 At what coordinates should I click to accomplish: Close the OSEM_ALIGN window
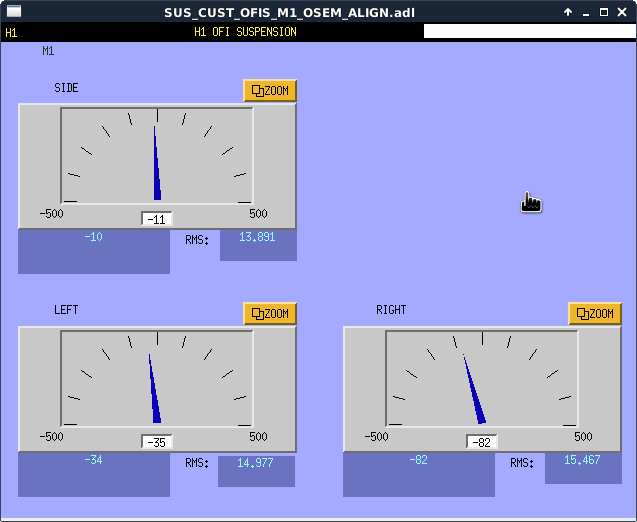(622, 12)
